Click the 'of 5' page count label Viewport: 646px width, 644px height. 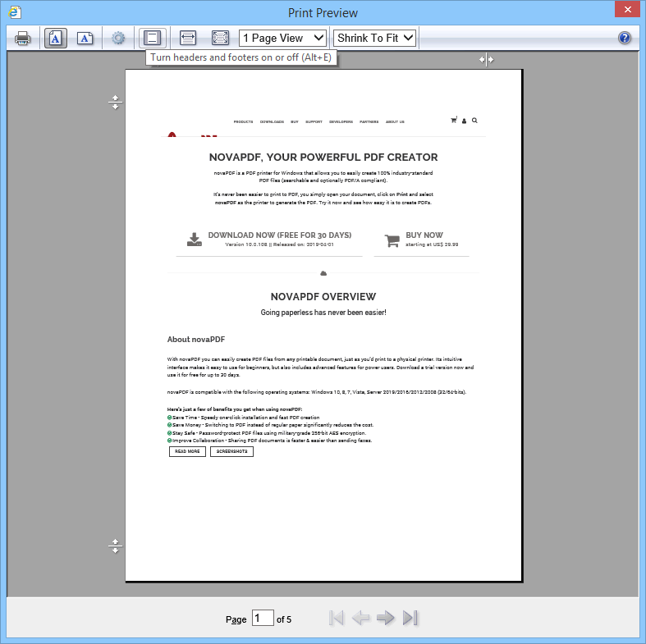[x=284, y=619]
